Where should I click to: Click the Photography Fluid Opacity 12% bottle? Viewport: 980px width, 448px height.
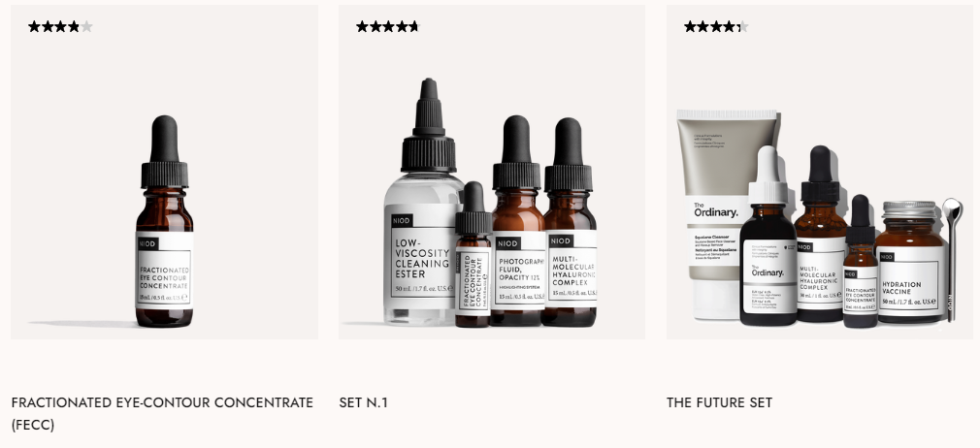click(517, 221)
